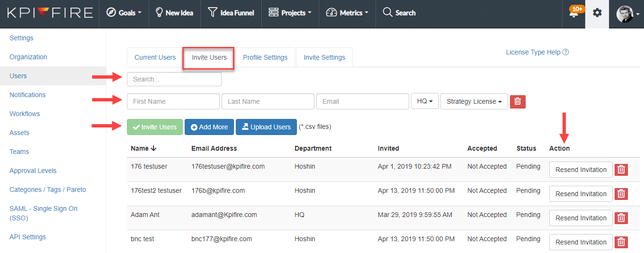Open the notifications bell icon
This screenshot has height=253, width=644.
click(575, 13)
